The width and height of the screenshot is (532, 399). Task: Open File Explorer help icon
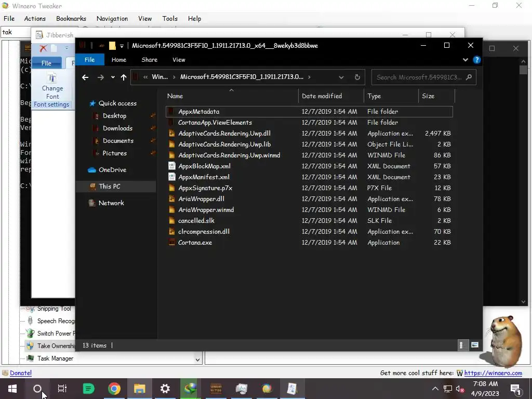point(477,60)
